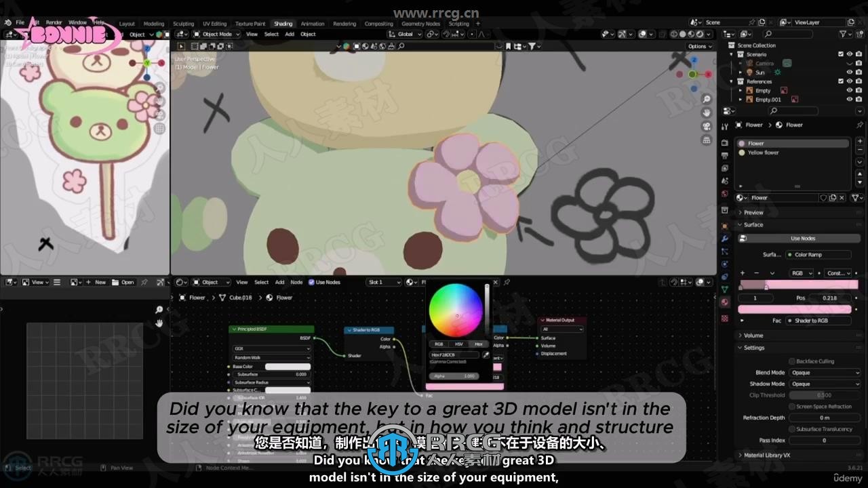
Task: Open the Blend Mode Opaque dropdown
Action: pyautogui.click(x=825, y=373)
